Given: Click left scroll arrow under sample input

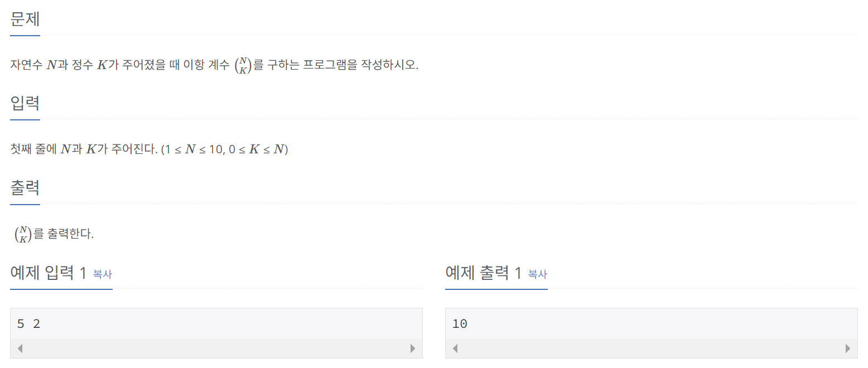Looking at the screenshot, I should pos(20,348).
